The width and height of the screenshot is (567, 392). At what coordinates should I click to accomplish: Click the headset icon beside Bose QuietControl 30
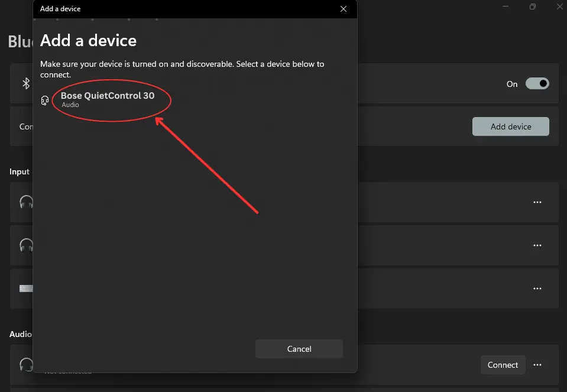tap(45, 101)
